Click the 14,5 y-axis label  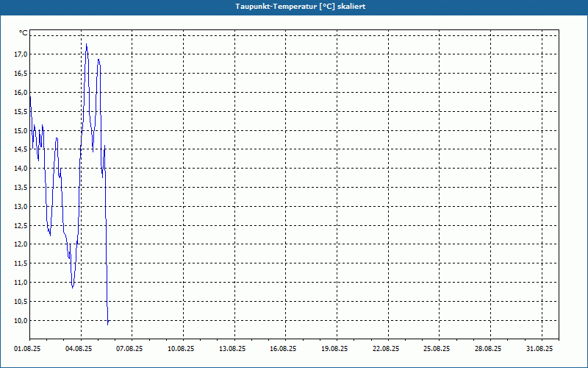click(21, 149)
